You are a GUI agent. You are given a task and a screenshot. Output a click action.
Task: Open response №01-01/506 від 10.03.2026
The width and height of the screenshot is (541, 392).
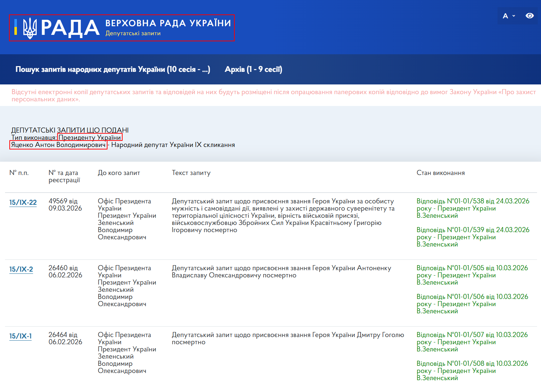point(472,304)
